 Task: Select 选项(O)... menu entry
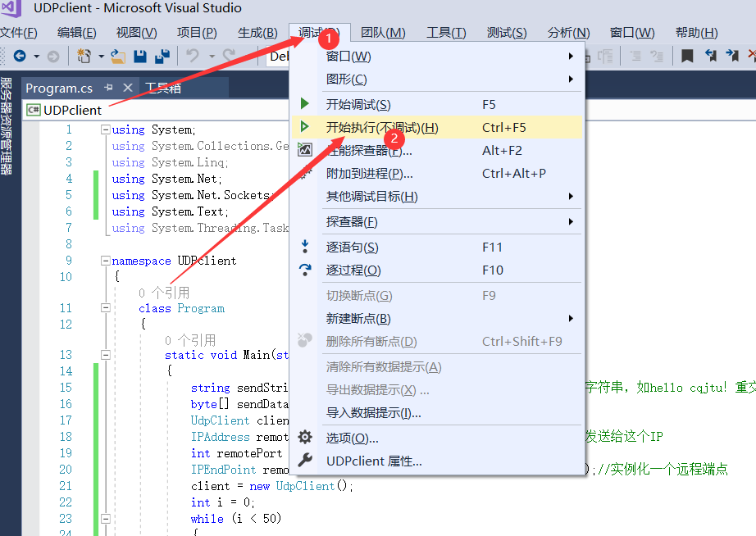(437, 438)
